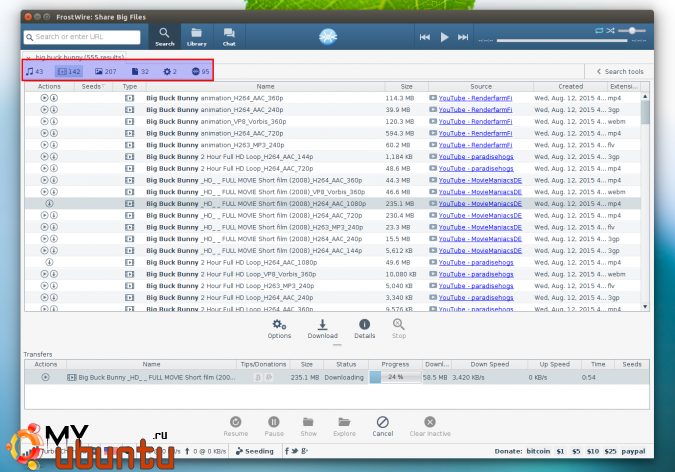The width and height of the screenshot is (675, 472).
Task: Click play icon in the 230.4 MB row
Action: point(44,215)
